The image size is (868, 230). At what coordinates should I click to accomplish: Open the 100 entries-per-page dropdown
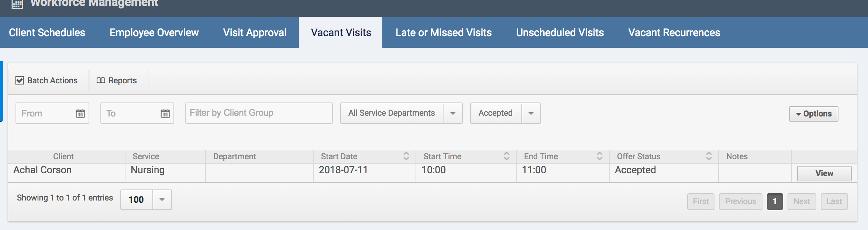click(x=162, y=200)
